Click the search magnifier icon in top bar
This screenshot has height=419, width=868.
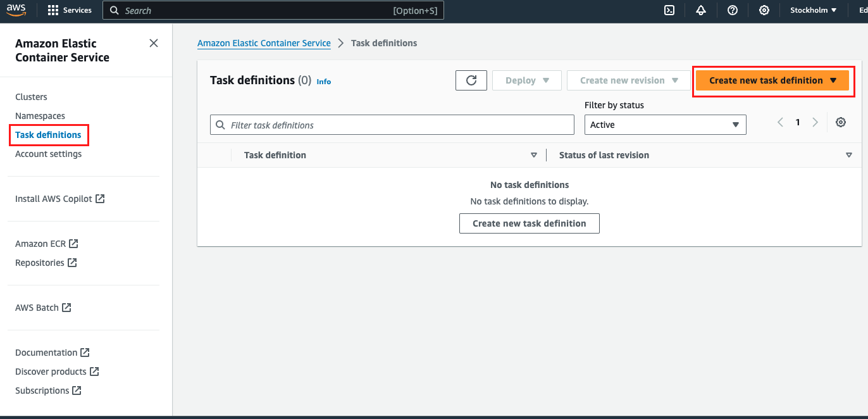(x=115, y=11)
